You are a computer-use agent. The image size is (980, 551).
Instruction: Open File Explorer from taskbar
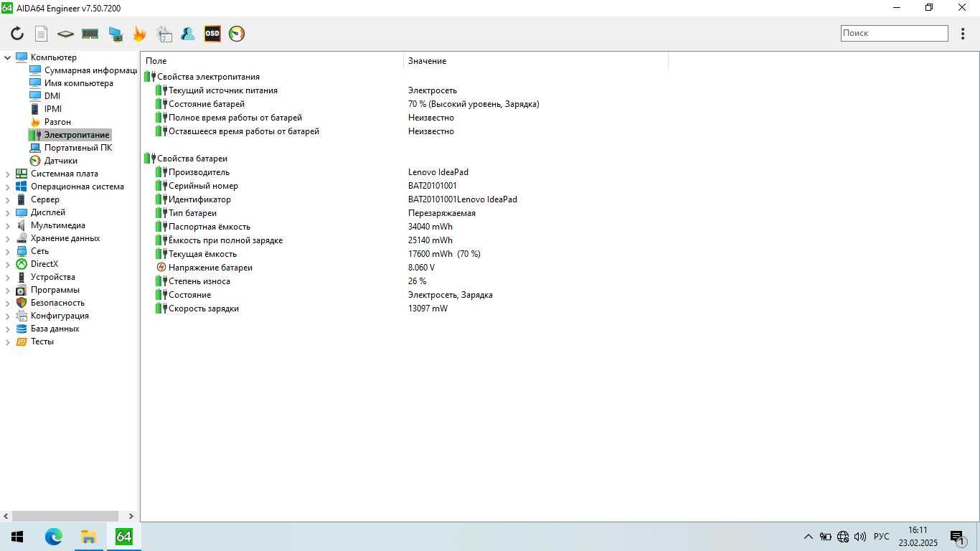coord(88,537)
